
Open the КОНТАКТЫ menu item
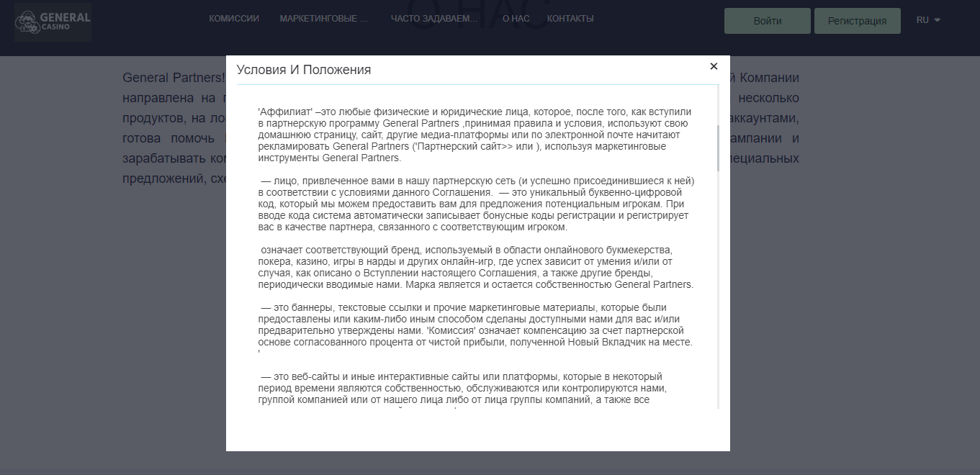(x=570, y=19)
